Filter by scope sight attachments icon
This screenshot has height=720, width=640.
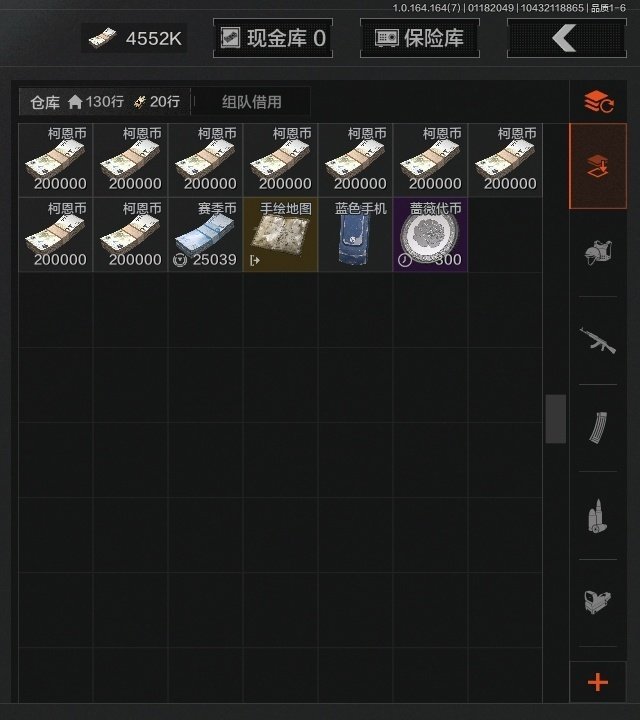[x=598, y=602]
